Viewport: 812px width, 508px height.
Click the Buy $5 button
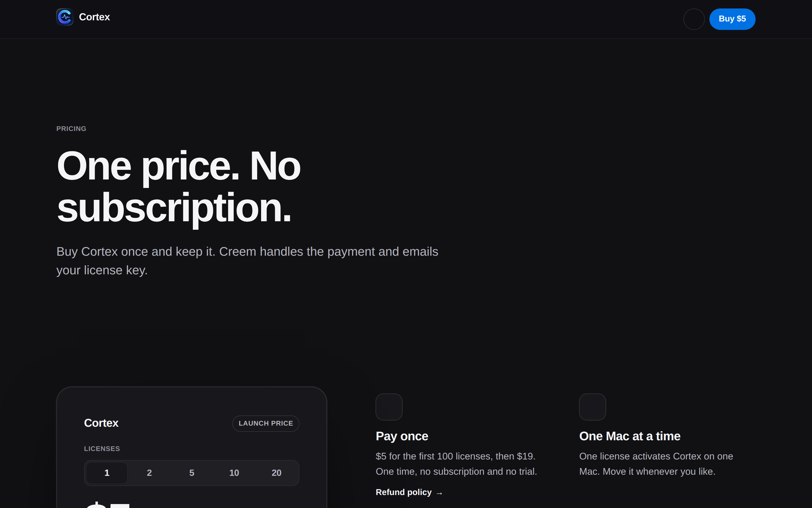(732, 19)
